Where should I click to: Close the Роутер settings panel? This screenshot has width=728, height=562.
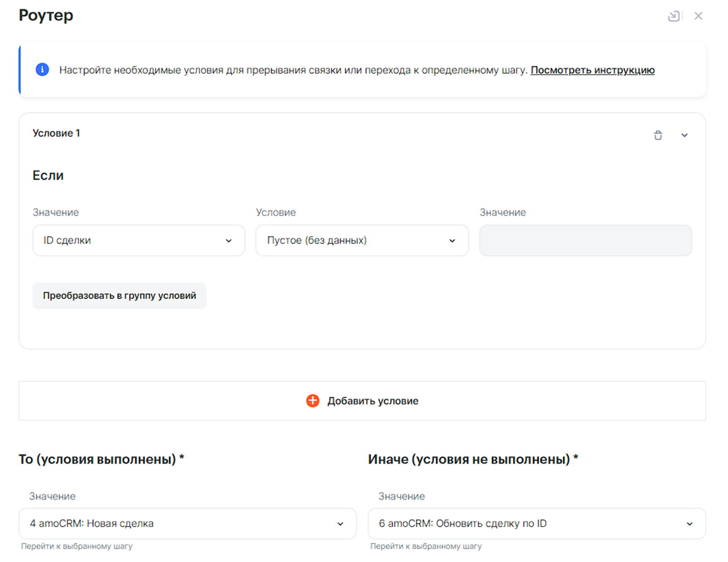click(x=698, y=16)
